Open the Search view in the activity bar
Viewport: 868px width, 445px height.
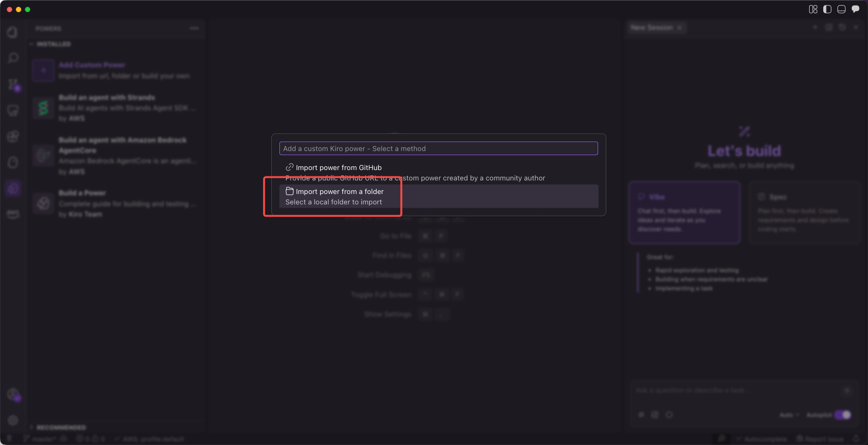(x=13, y=58)
